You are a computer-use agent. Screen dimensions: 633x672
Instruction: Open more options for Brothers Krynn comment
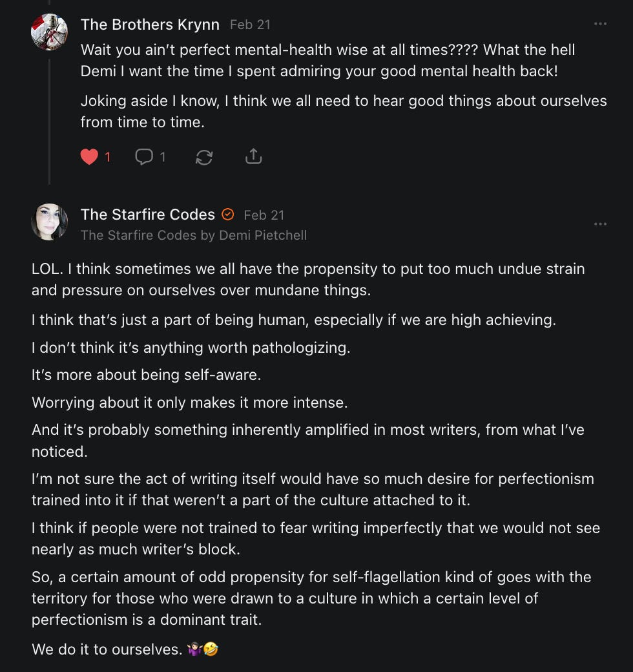coord(600,25)
